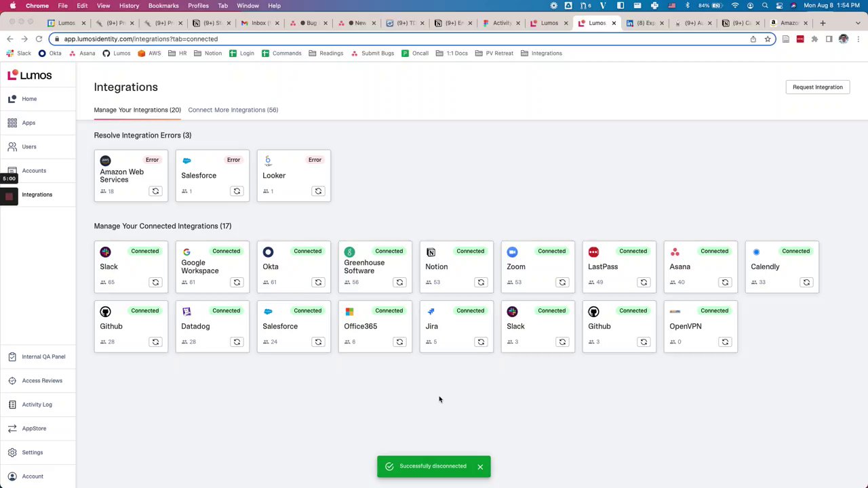Click the Lumos logo
Screen dimensions: 868x488
click(30, 75)
